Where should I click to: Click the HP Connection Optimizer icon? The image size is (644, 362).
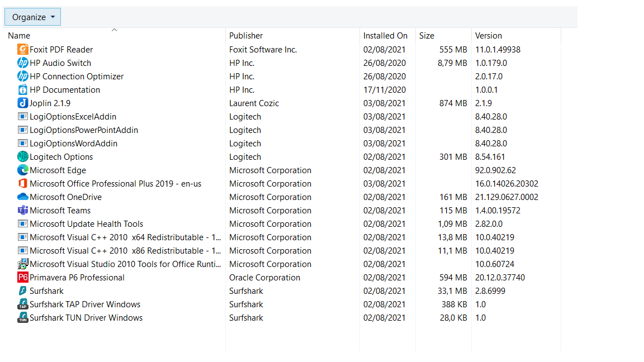(22, 77)
